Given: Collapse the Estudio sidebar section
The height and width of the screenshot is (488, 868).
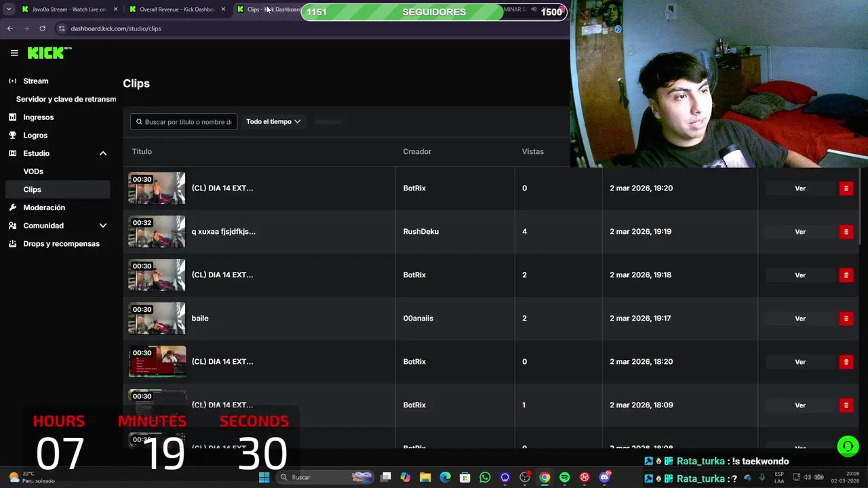Looking at the screenshot, I should 103,153.
